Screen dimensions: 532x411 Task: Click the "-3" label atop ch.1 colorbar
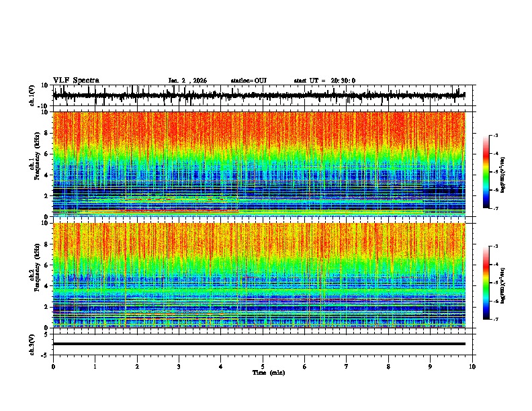(496, 135)
